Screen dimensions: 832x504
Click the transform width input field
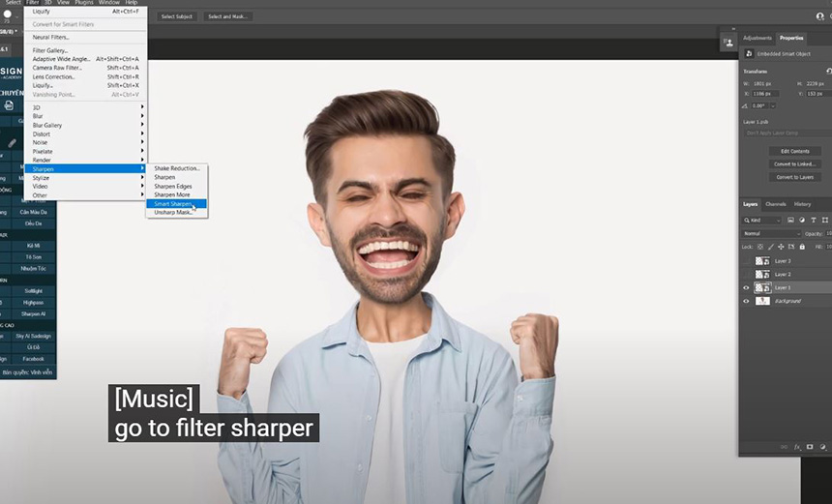[766, 84]
